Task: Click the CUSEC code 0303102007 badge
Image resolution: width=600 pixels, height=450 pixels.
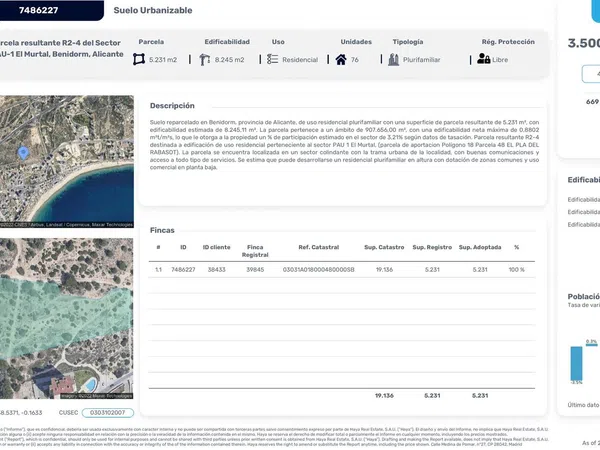Action: pos(107,412)
